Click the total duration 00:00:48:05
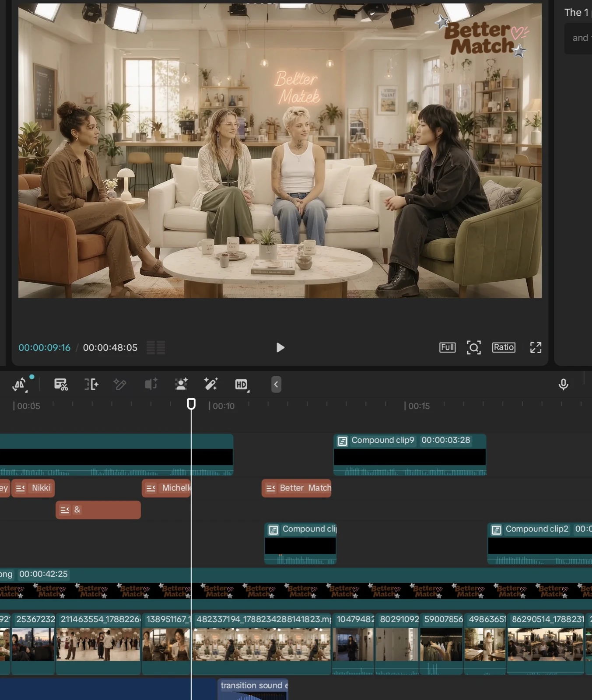 point(110,347)
